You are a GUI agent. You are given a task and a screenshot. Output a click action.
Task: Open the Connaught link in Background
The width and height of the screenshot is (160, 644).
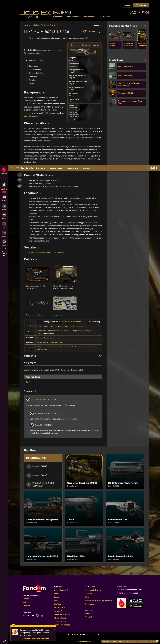click(x=29, y=101)
